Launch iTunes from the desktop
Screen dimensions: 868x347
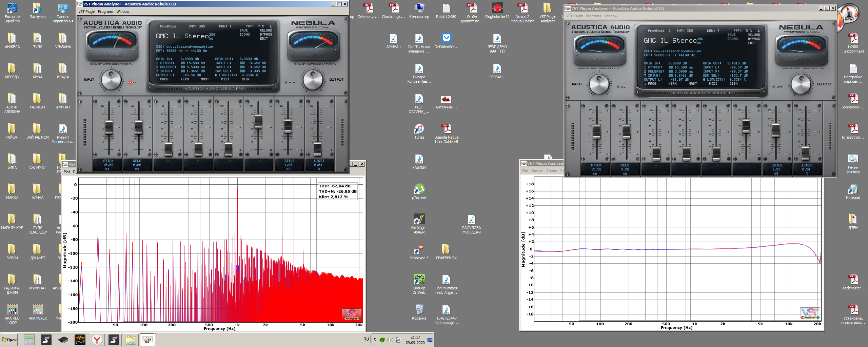419,131
